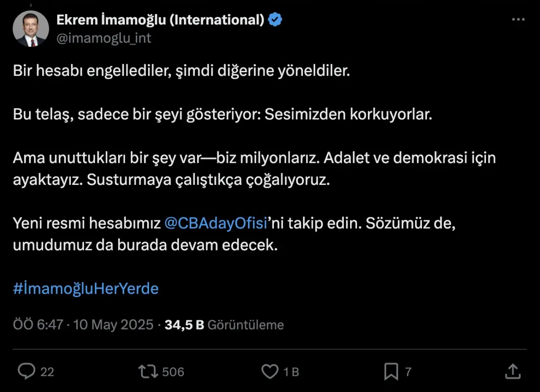This screenshot has width=540, height=392.
Task: Open the @imamoglu_int handle
Action: (x=103, y=38)
